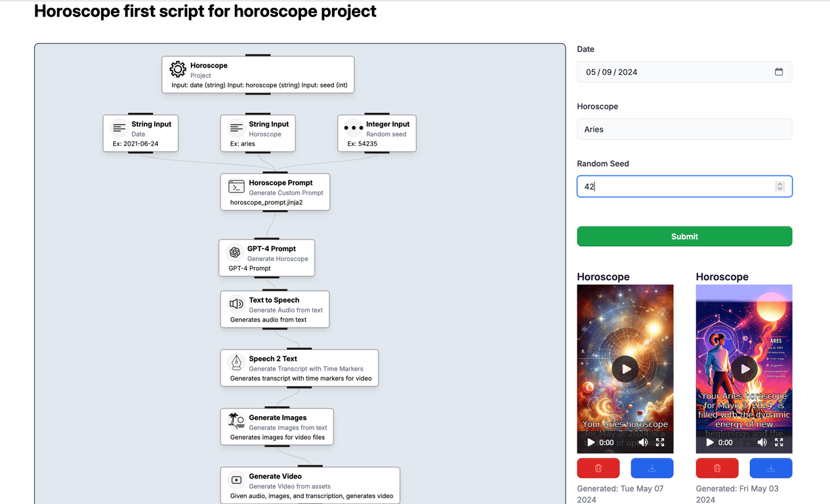Click the play icon on Generate Video node
Screen dimensions: 830x504
(236, 480)
